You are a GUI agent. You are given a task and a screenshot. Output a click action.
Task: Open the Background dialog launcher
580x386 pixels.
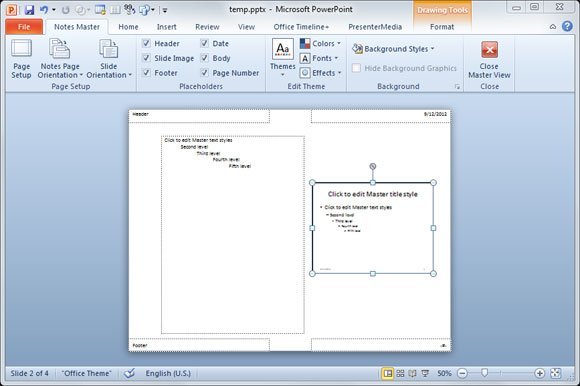pos(458,87)
